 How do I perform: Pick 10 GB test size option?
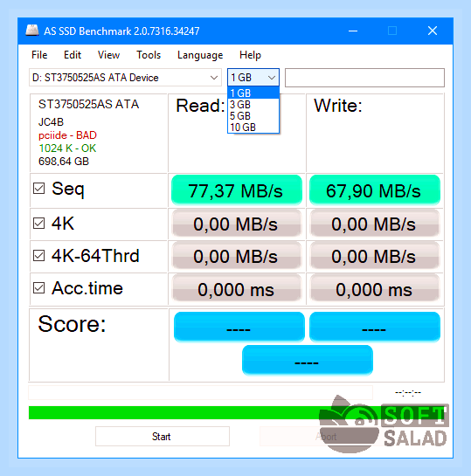[253, 128]
